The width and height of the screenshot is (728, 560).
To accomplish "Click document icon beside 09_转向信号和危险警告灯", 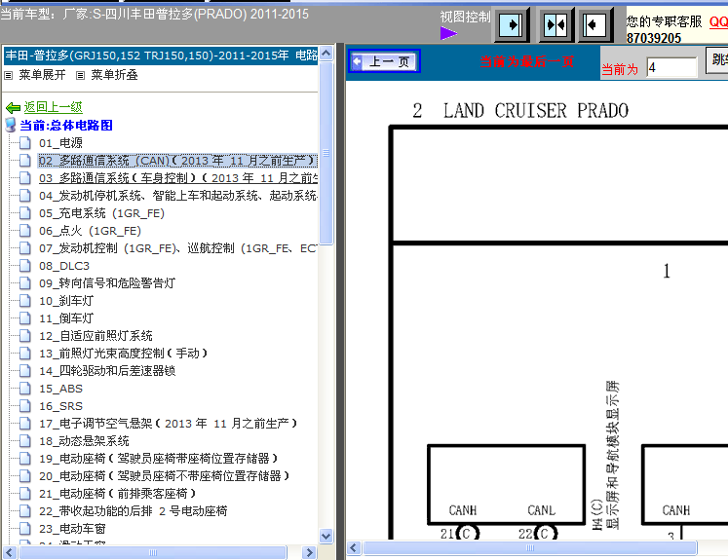I will point(25,283).
